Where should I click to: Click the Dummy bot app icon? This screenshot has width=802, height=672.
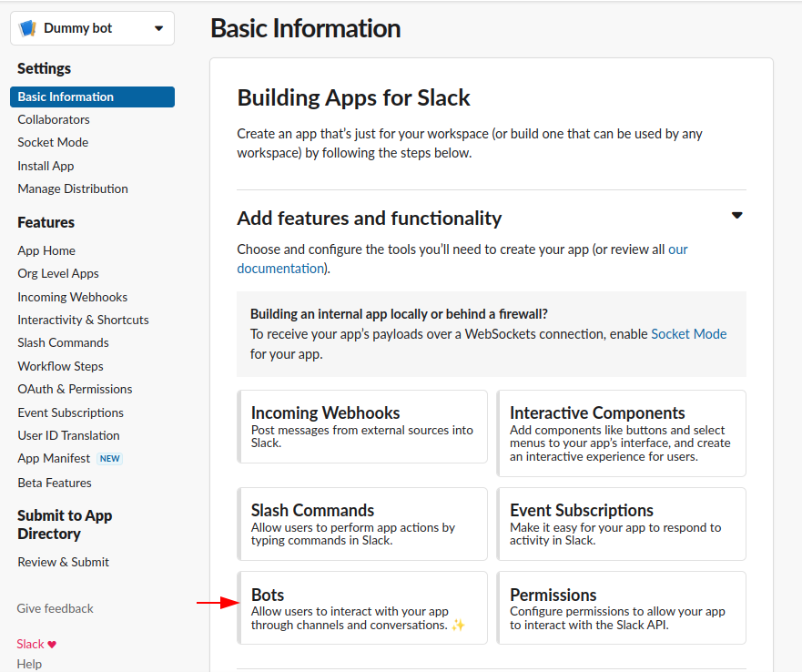(27, 28)
